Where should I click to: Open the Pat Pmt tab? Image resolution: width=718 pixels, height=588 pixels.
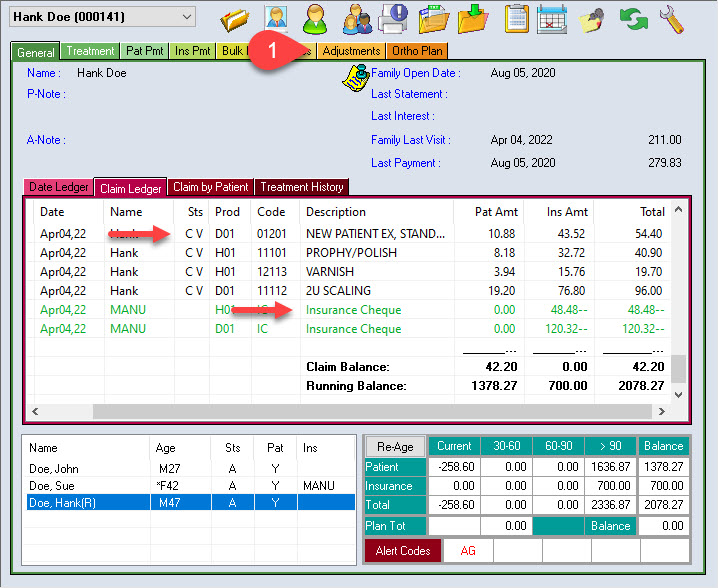click(x=144, y=51)
